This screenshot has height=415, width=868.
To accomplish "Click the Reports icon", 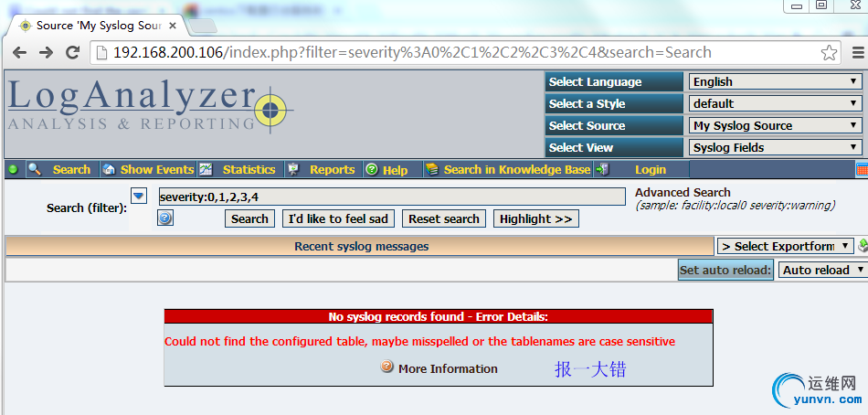I will [x=293, y=169].
